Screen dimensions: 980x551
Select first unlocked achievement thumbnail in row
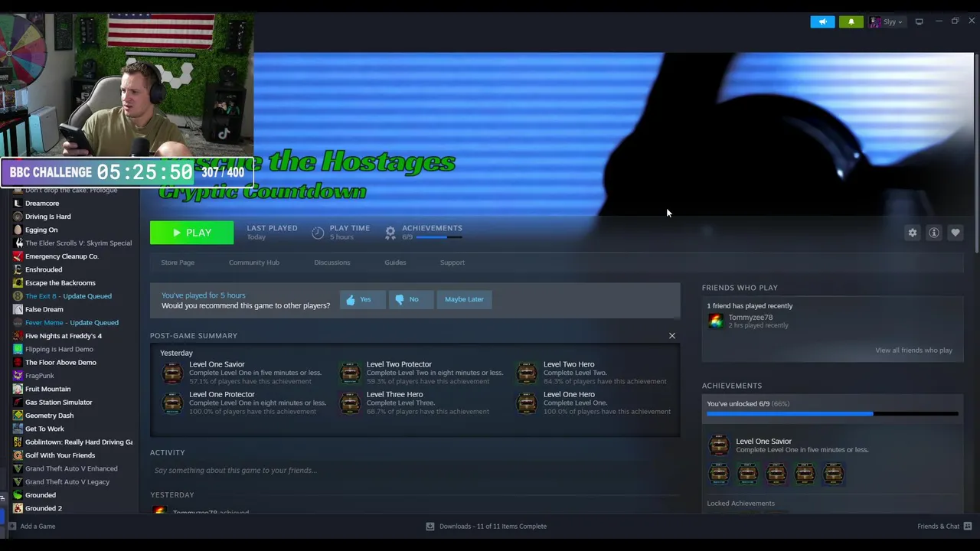coord(719,474)
